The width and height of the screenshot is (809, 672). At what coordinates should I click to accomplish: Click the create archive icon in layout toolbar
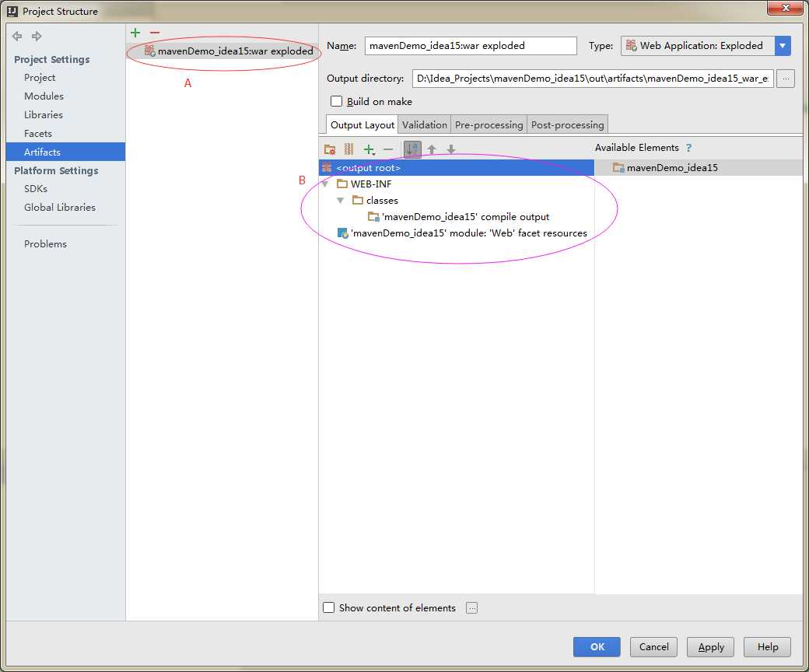point(348,149)
